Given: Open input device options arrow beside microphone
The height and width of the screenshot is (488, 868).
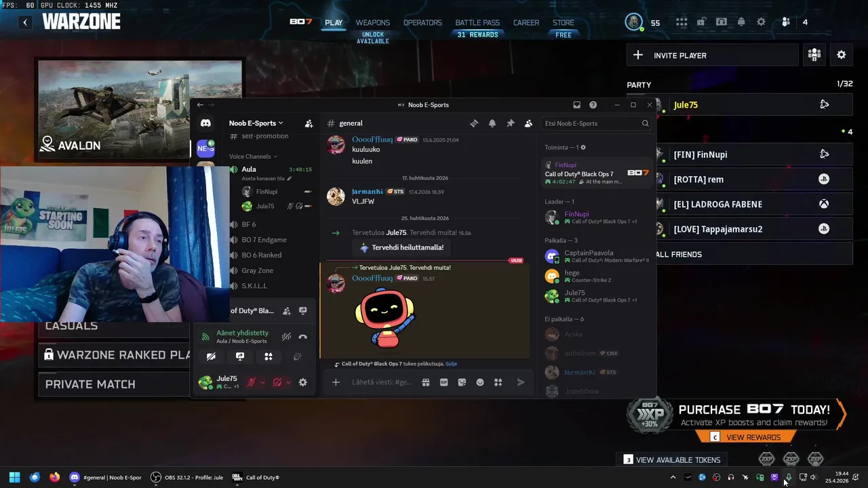Looking at the screenshot, I should 262,382.
